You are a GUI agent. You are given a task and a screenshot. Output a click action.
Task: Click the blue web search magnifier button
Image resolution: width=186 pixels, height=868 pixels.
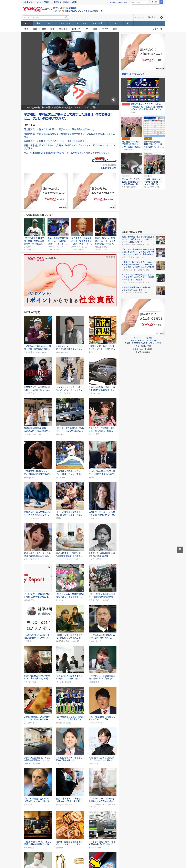coord(161,2)
